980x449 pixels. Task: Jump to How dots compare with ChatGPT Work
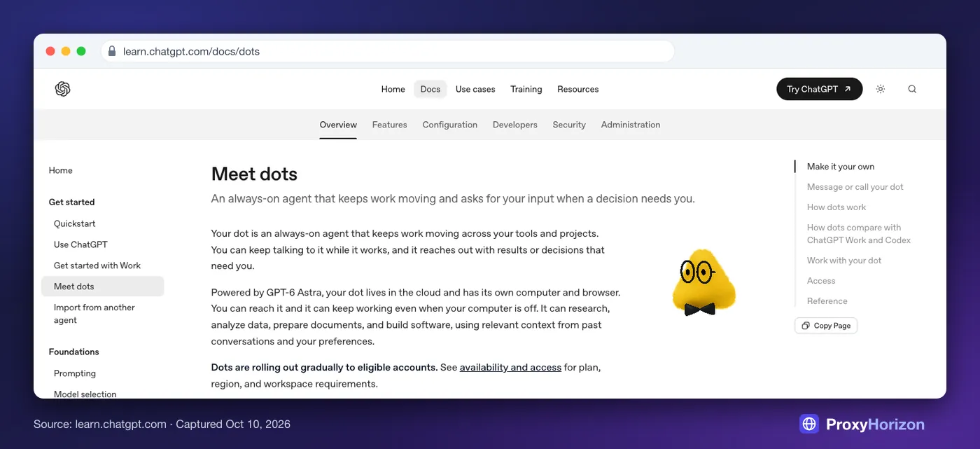coord(859,234)
